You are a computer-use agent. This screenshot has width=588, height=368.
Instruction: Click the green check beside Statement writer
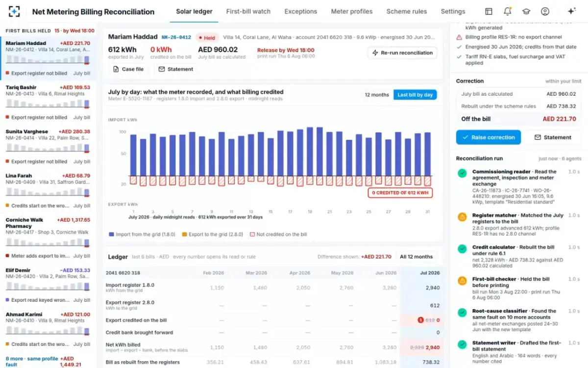click(462, 344)
